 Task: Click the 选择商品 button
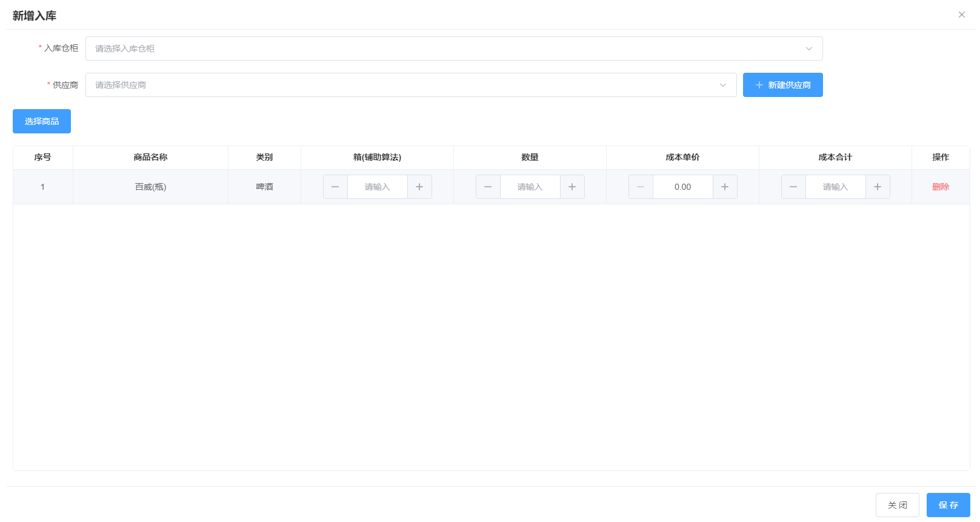pos(42,121)
